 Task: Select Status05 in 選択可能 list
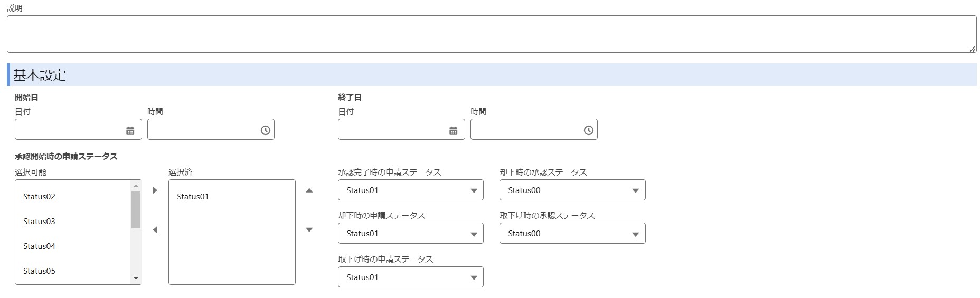[73, 271]
